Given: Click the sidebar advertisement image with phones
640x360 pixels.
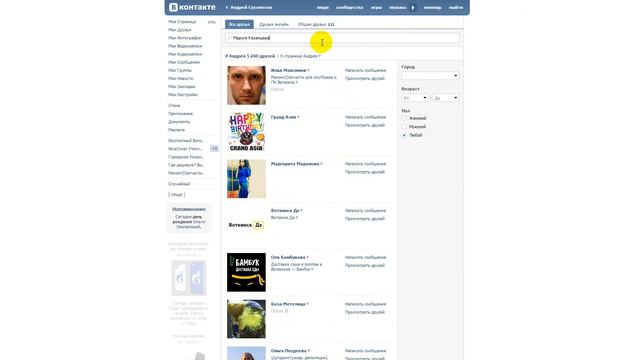Looking at the screenshot, I should [x=189, y=278].
